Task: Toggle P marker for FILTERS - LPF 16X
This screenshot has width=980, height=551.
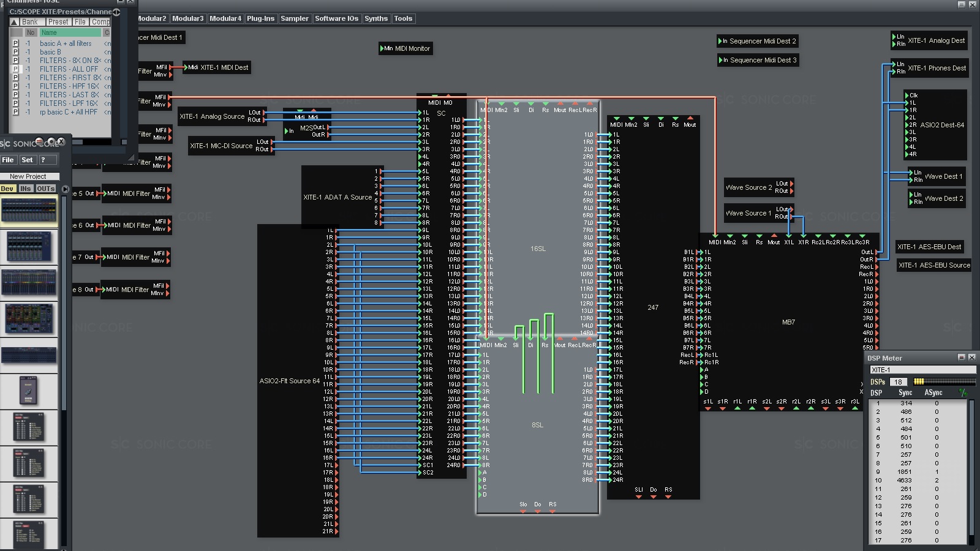Action: tap(16, 103)
